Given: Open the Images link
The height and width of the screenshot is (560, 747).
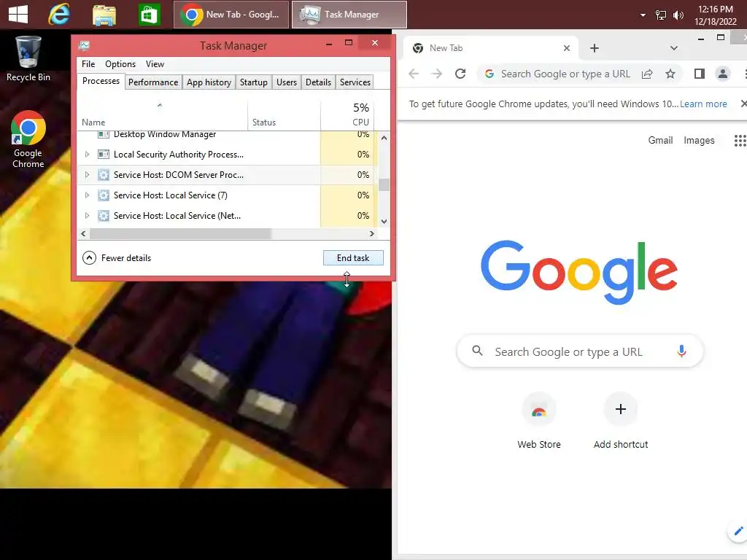Looking at the screenshot, I should (x=699, y=141).
